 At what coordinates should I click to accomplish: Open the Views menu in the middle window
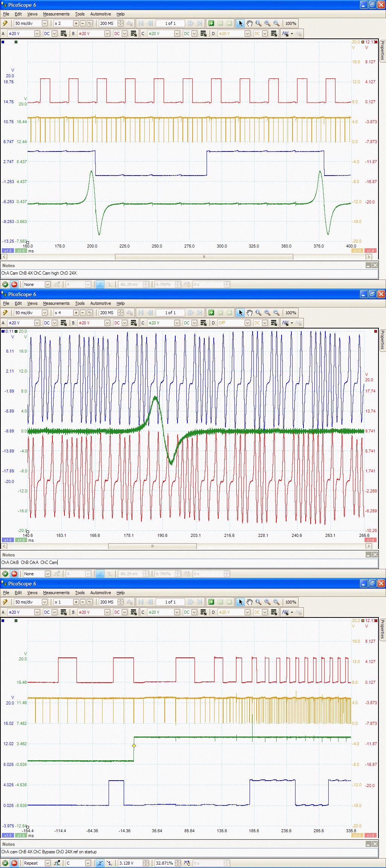(x=32, y=303)
